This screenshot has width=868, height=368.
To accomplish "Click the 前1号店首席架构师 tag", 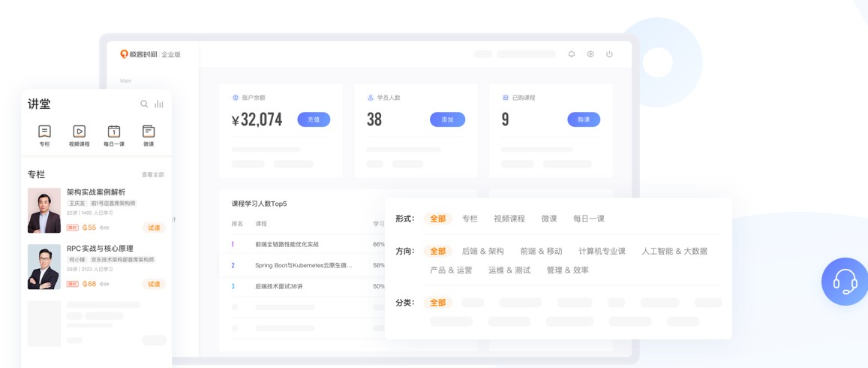I will 113,204.
